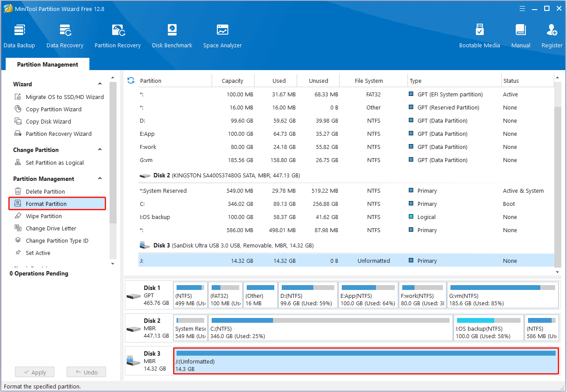Sort by the File System column header
The width and height of the screenshot is (567, 392).
click(369, 81)
